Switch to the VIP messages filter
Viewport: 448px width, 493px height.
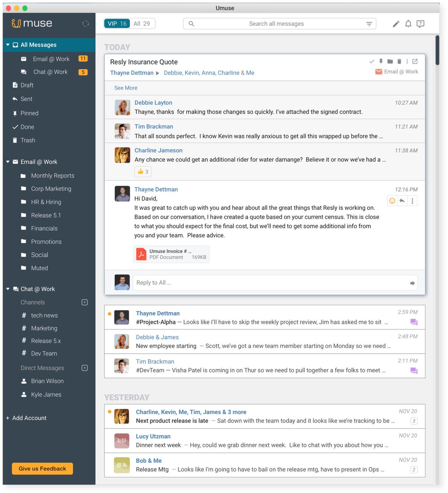pos(116,23)
